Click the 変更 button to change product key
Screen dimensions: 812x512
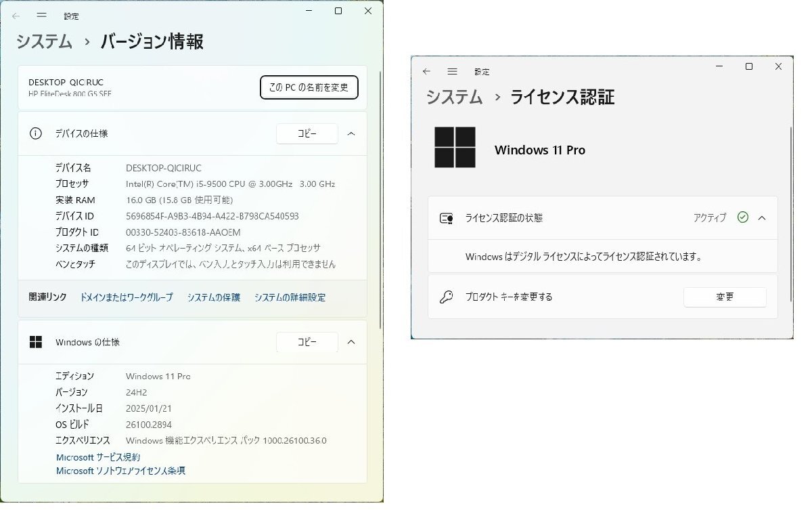[725, 297]
